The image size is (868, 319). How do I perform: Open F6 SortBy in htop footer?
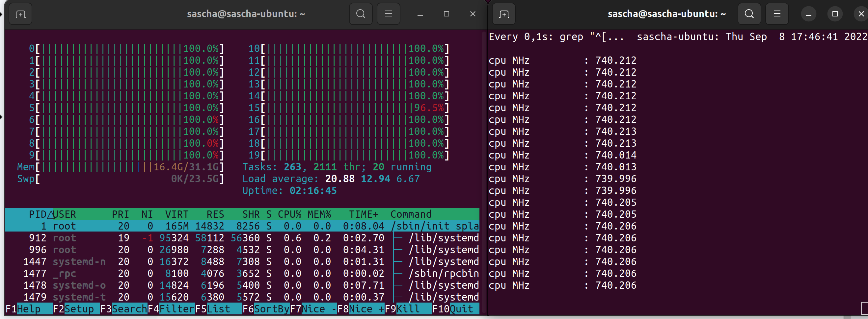tap(266, 308)
